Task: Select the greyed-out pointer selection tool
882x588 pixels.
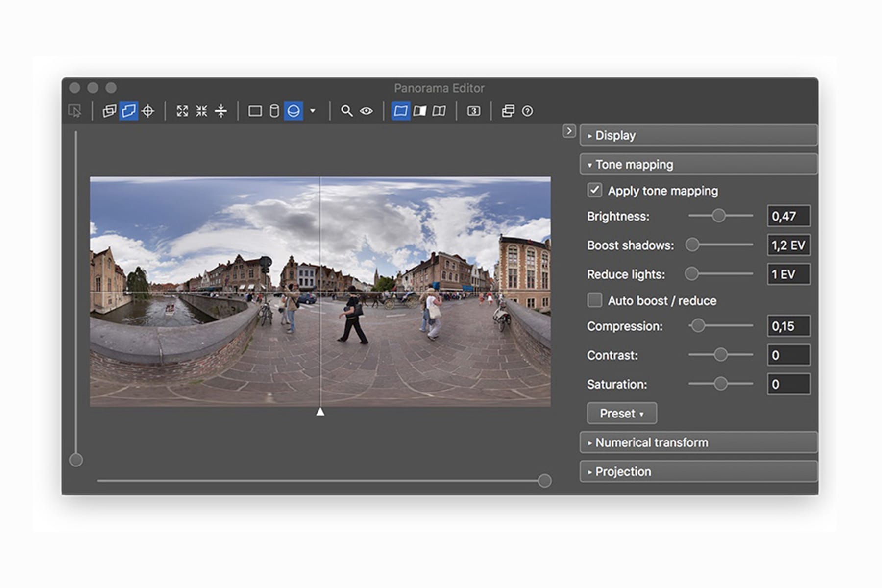Action: pyautogui.click(x=75, y=111)
